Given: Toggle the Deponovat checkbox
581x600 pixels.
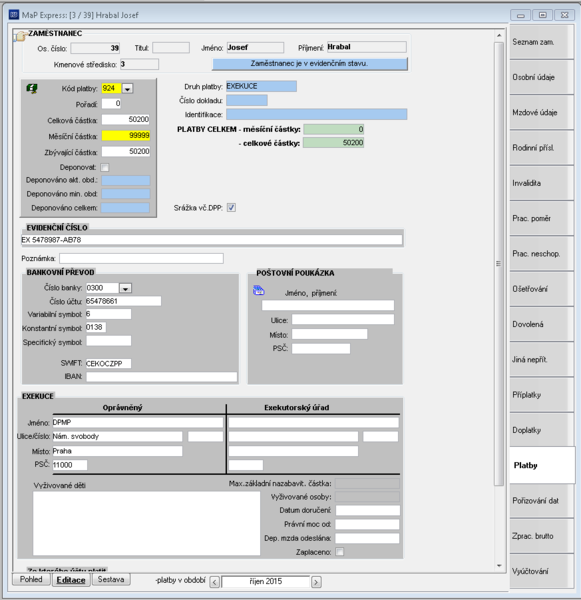Looking at the screenshot, I should pos(104,168).
